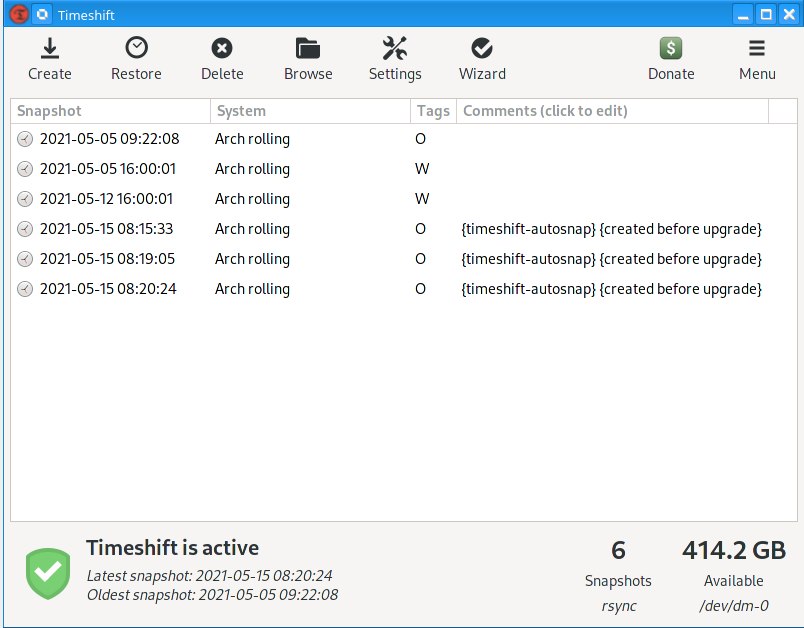804x628 pixels.
Task: Click the O tag of 09:22:08 snapshot
Action: (x=420, y=139)
